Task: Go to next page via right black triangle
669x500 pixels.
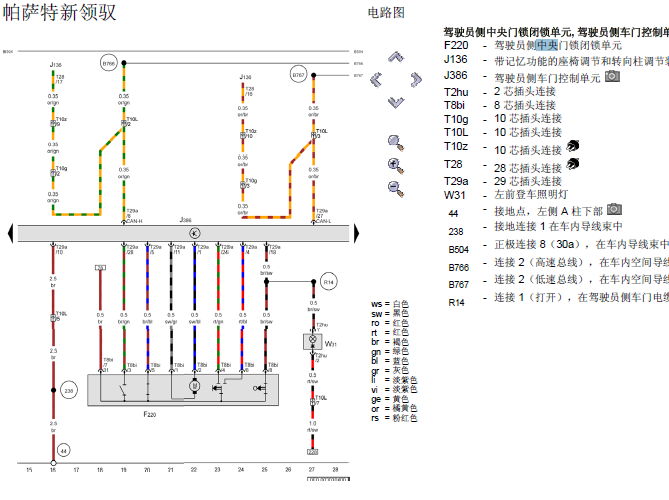Action: pos(357,233)
